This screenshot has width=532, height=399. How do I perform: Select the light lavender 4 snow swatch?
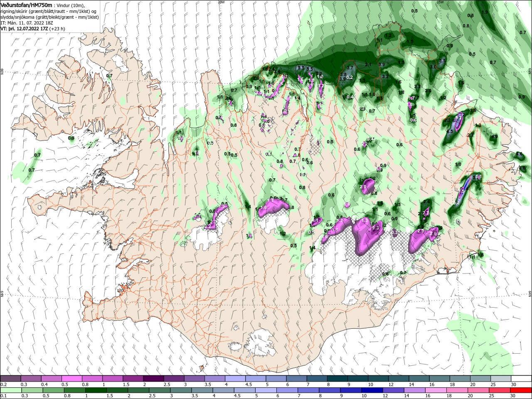point(235,379)
